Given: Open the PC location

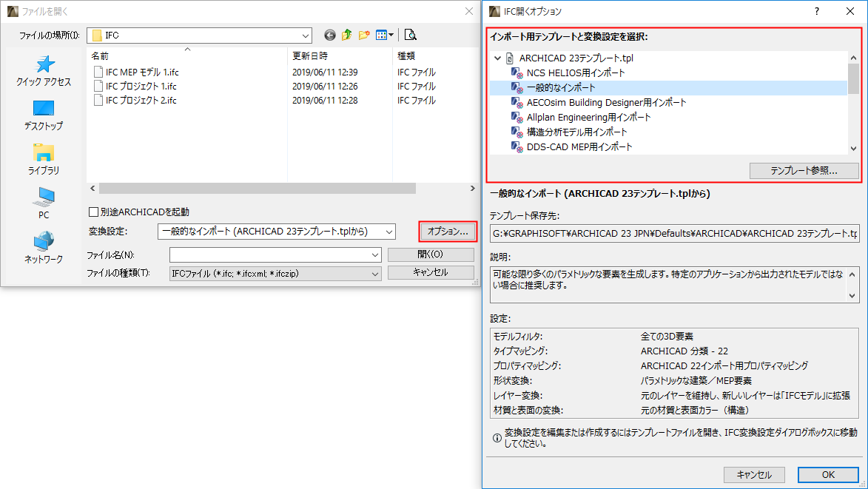Looking at the screenshot, I should [x=44, y=203].
